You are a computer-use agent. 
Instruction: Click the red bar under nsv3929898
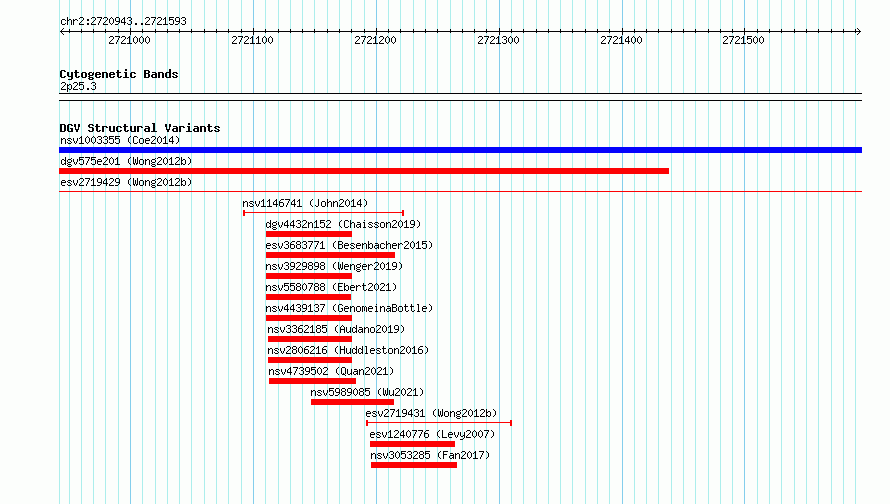309,276
